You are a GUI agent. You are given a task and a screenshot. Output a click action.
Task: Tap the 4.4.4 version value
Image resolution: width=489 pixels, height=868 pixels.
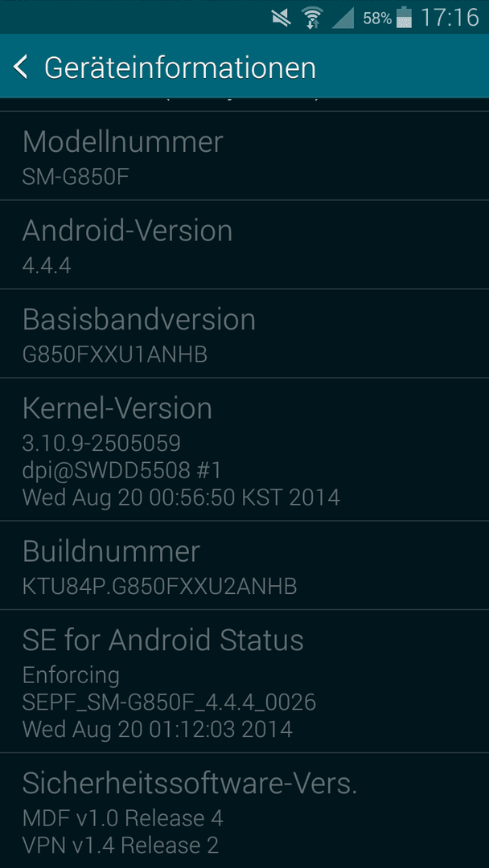[47, 266]
